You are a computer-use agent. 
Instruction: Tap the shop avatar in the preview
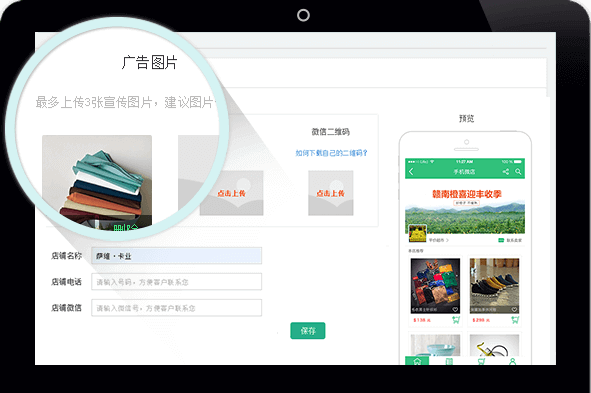[x=418, y=234]
